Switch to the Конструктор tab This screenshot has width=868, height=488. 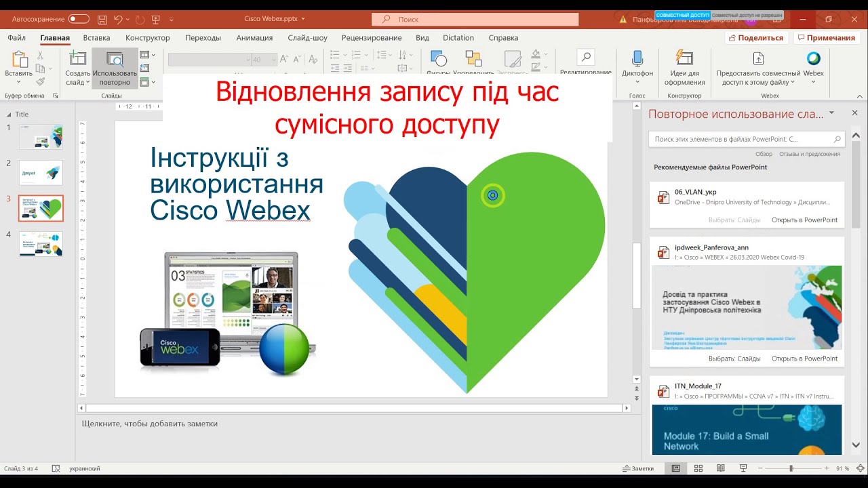148,38
